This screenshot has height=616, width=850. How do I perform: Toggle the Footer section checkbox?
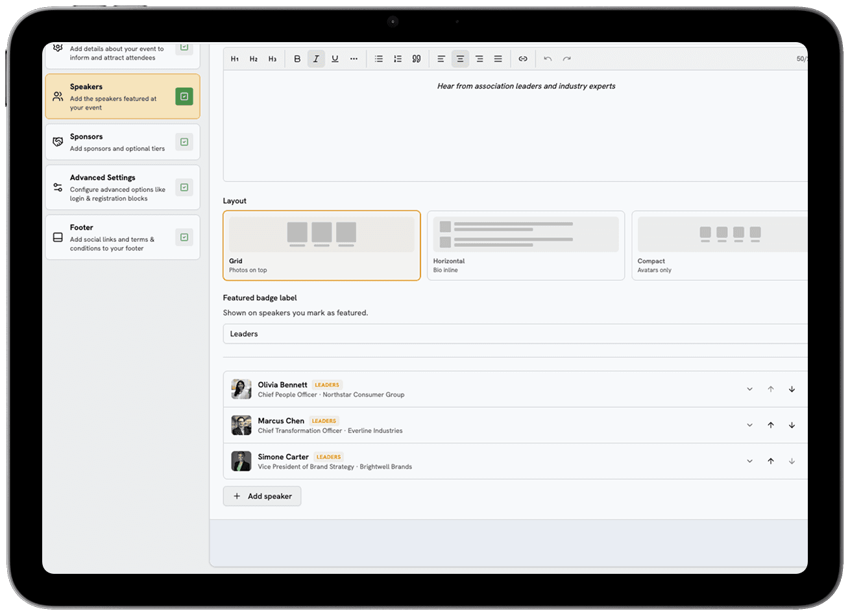[184, 237]
